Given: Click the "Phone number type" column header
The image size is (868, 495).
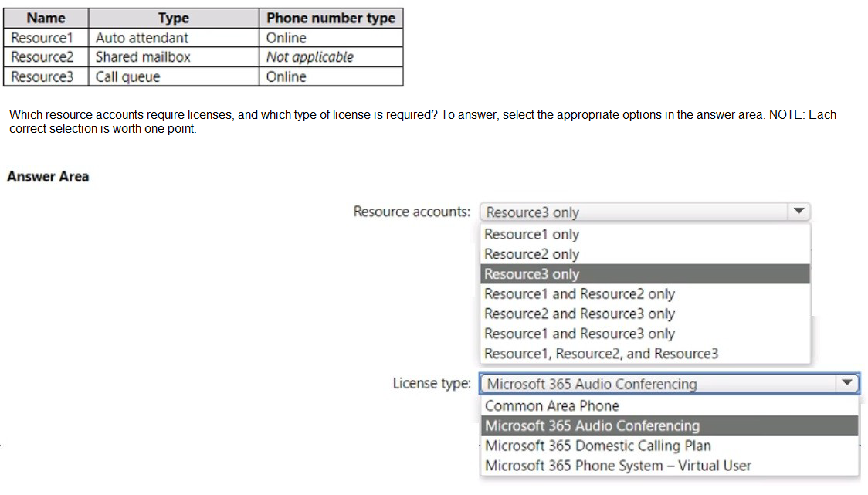Looking at the screenshot, I should click(x=331, y=18).
